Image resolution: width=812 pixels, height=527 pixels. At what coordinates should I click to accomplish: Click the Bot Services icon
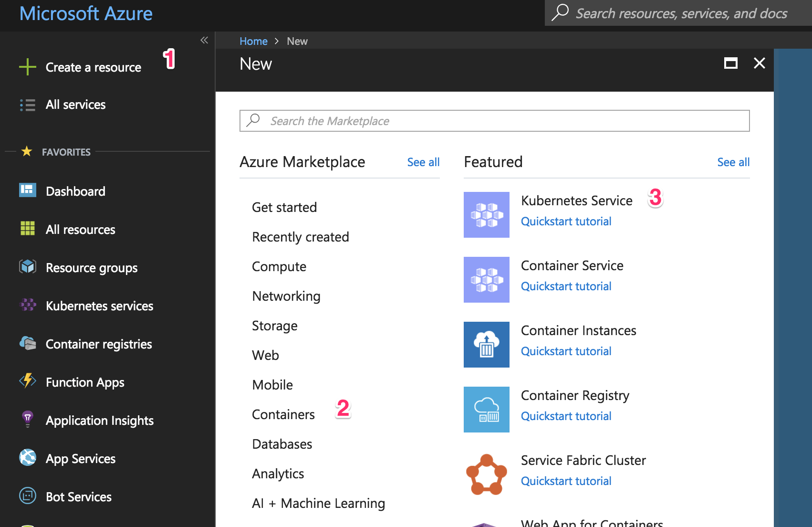tap(28, 495)
